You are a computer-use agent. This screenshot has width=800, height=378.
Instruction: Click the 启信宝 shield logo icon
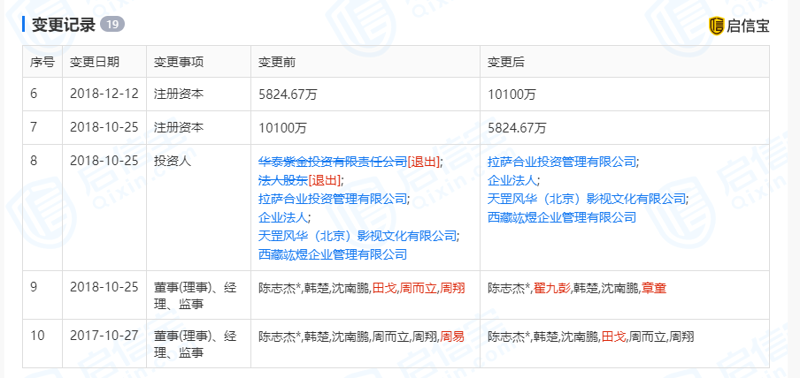pos(717,26)
